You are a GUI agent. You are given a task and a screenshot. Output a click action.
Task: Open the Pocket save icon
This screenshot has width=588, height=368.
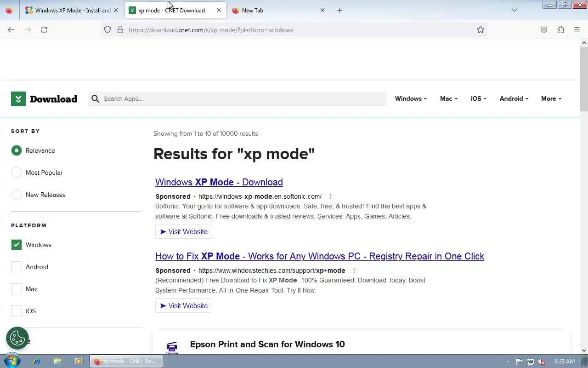544,30
